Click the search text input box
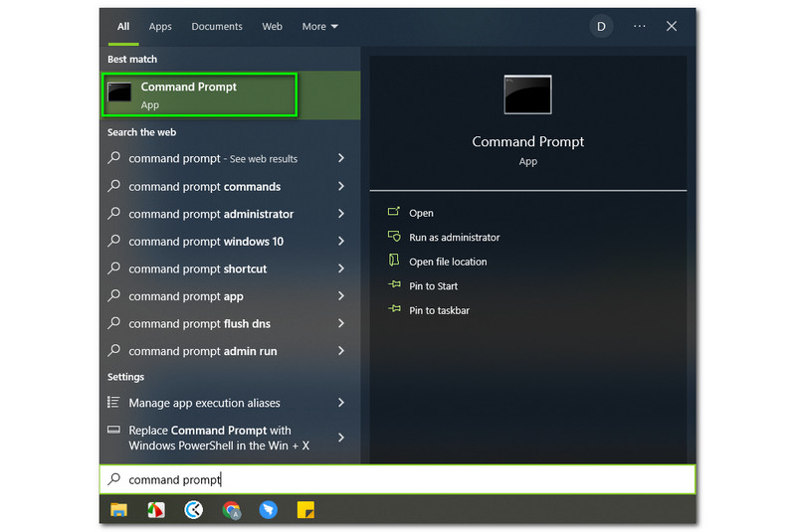The width and height of the screenshot is (796, 532). tap(398, 479)
